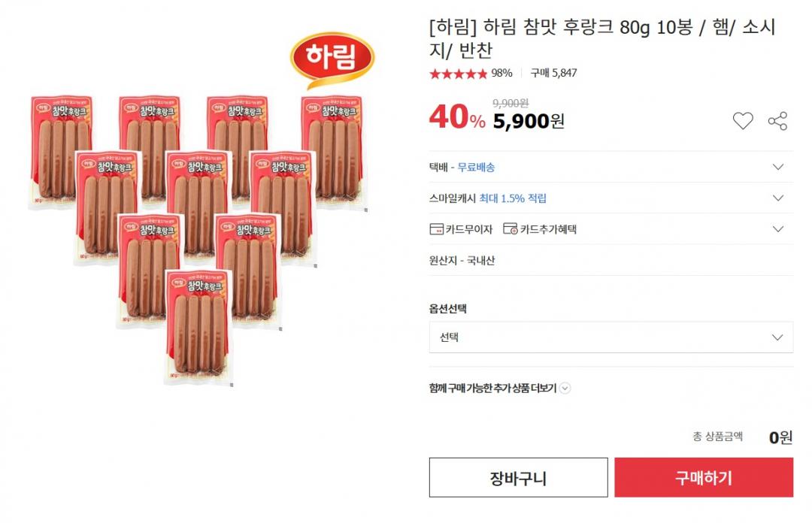Click the heart wishlist icon
Viewport: 812px width, 523px height.
(x=743, y=121)
